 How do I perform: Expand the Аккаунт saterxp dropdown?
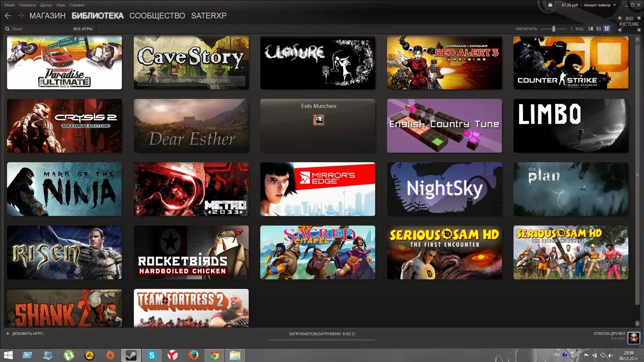(x=600, y=5)
